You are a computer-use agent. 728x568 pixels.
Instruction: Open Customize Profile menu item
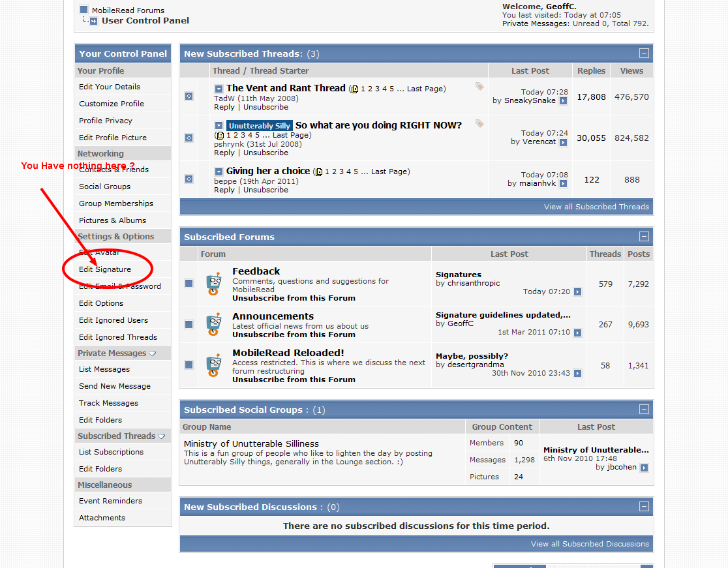(112, 104)
